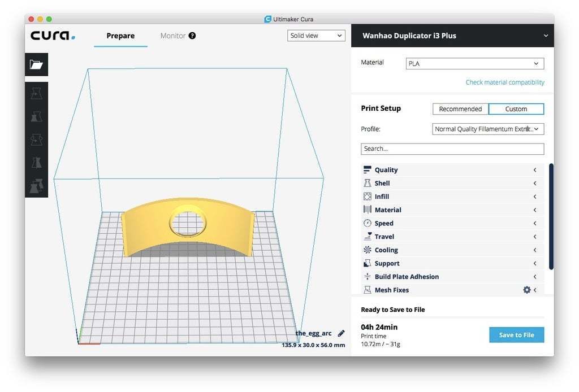Click the Shell category icon

(x=367, y=183)
